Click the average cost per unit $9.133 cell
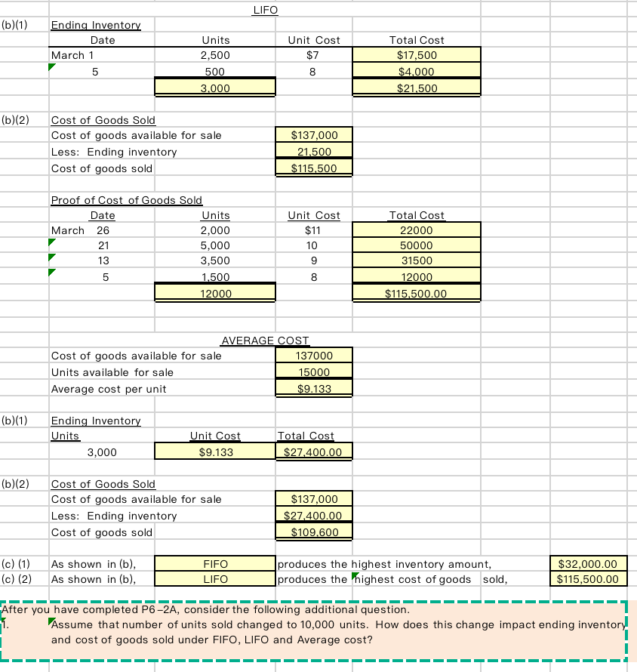Image resolution: width=637 pixels, height=672 pixels. click(314, 388)
